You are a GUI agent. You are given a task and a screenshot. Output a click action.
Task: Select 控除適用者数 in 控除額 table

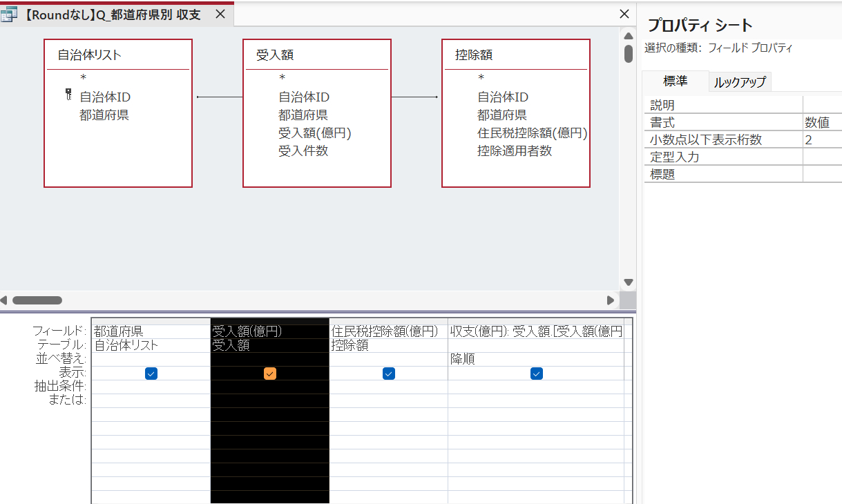point(515,151)
